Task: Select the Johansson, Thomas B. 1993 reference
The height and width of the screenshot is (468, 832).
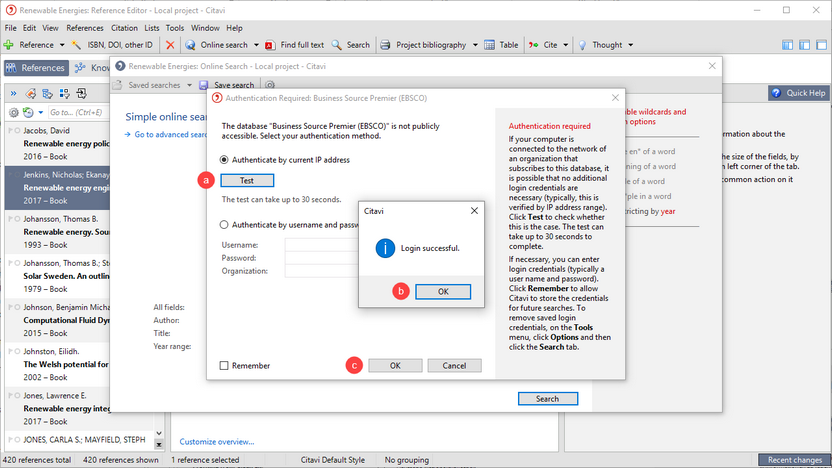Action: click(x=57, y=232)
